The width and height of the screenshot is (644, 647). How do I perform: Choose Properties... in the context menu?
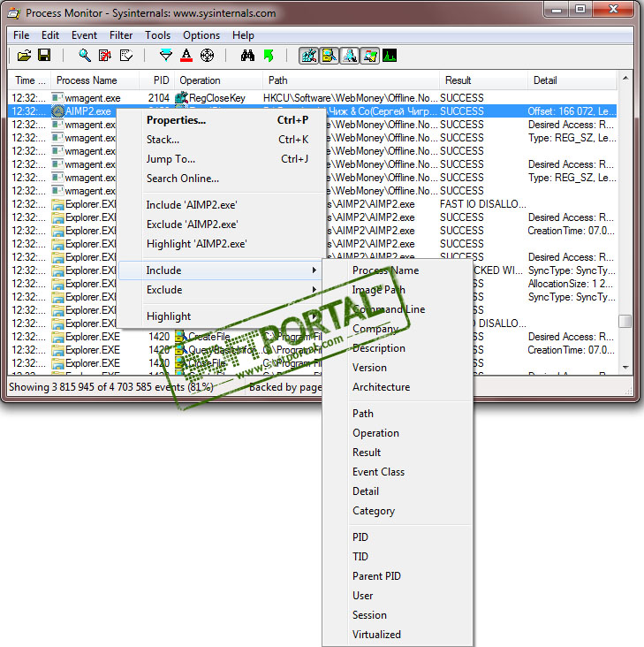222,120
